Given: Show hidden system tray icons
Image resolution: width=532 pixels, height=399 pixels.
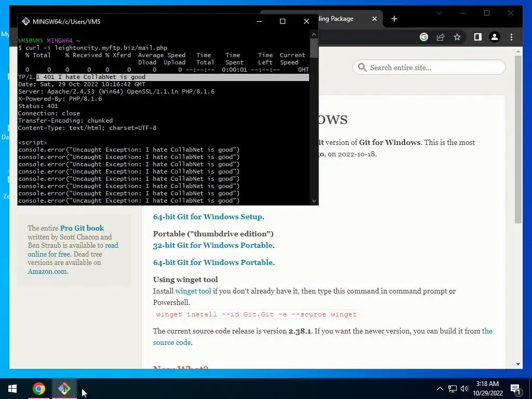Looking at the screenshot, I should tap(440, 389).
